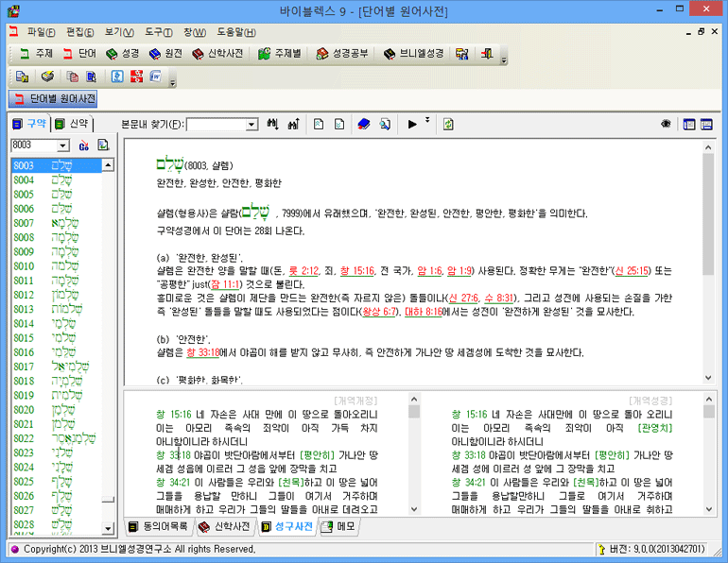Open the 주제별 toolbar button

pos(280,54)
